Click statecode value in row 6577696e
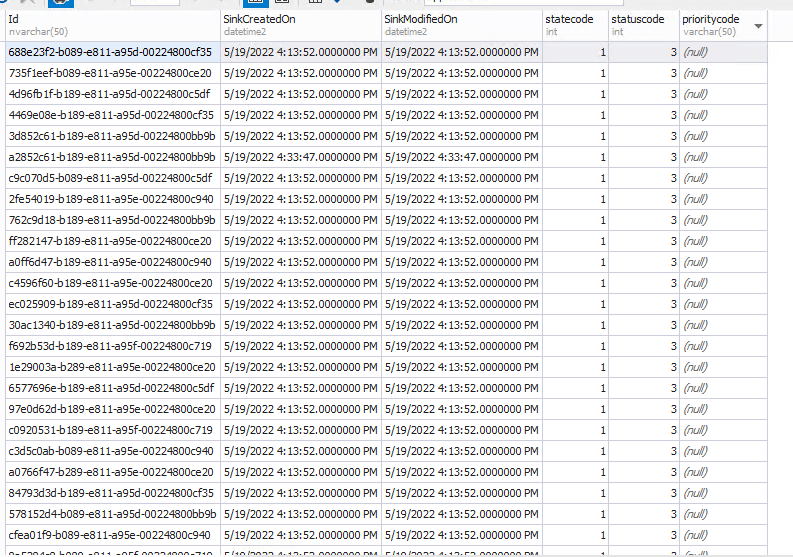Image resolution: width=793 pixels, height=557 pixels. coord(575,388)
